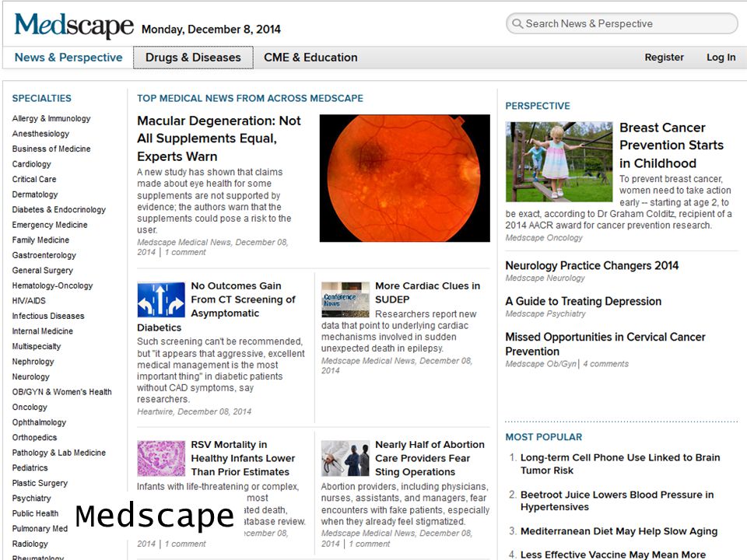Click the doctors with stethoscope thumbnail
747x560 pixels.
click(345, 459)
